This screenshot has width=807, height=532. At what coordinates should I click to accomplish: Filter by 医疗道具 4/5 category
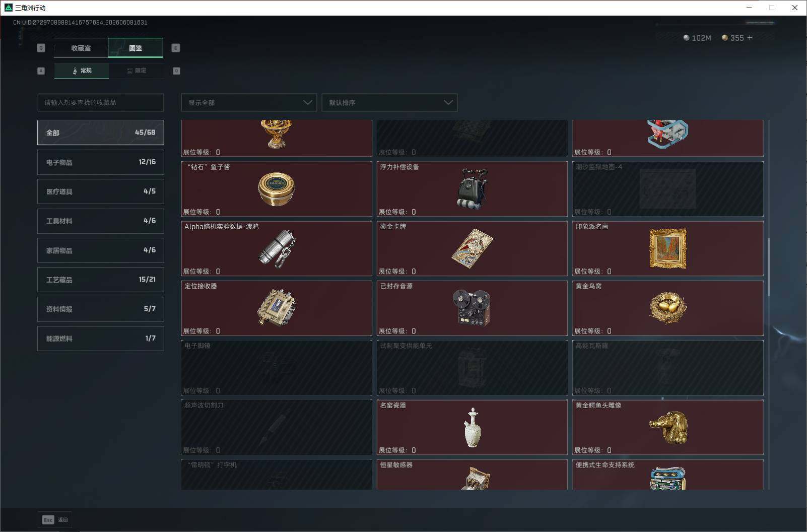101,191
